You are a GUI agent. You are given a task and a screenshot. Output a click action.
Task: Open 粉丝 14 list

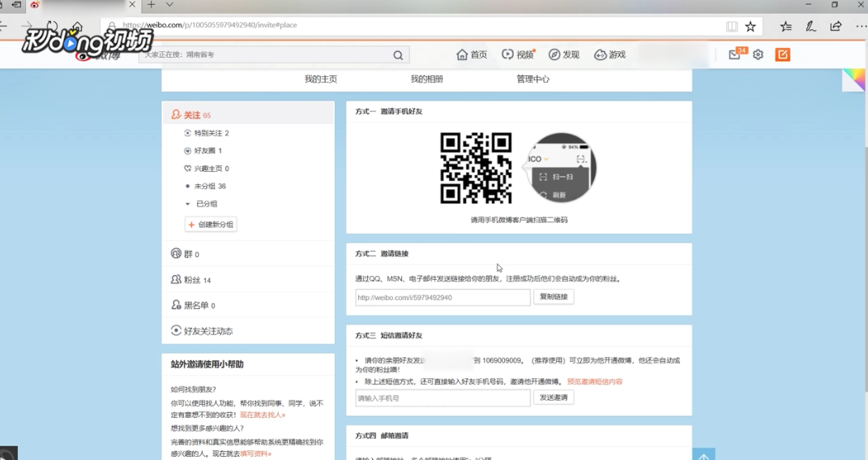pyautogui.click(x=191, y=280)
